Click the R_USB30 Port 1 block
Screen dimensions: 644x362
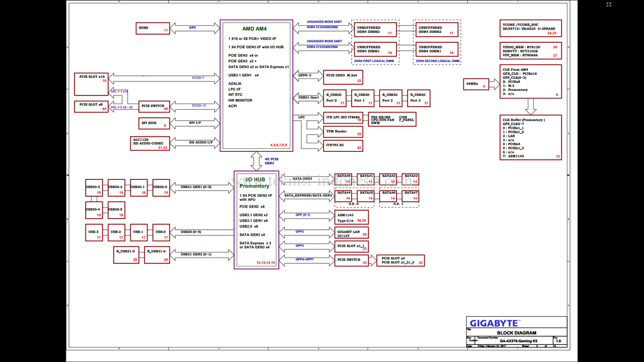coord(363,98)
